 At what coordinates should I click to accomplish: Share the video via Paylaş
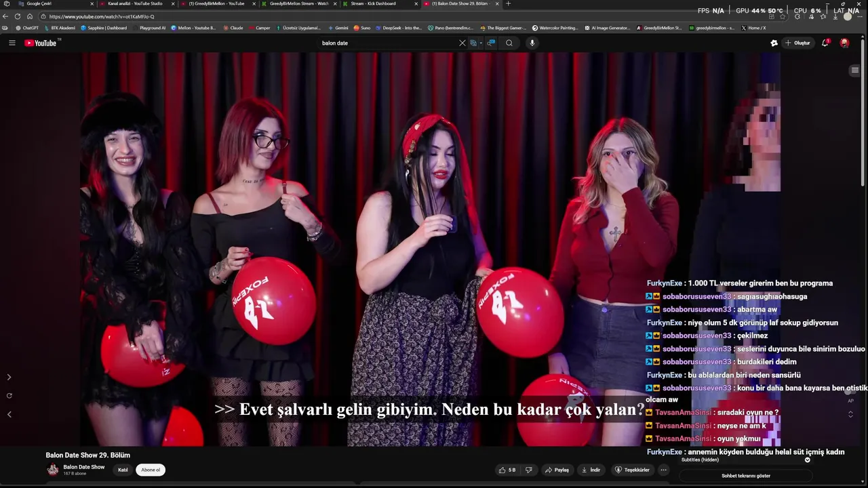pyautogui.click(x=557, y=470)
